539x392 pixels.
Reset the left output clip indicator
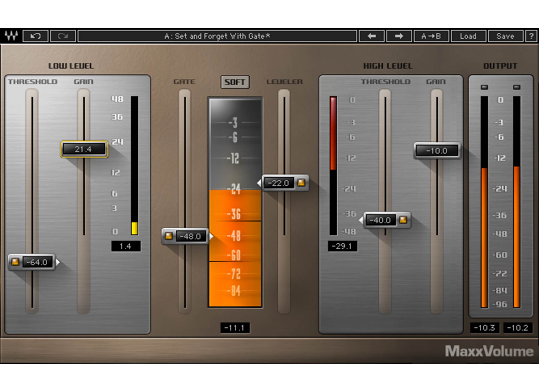point(484,87)
